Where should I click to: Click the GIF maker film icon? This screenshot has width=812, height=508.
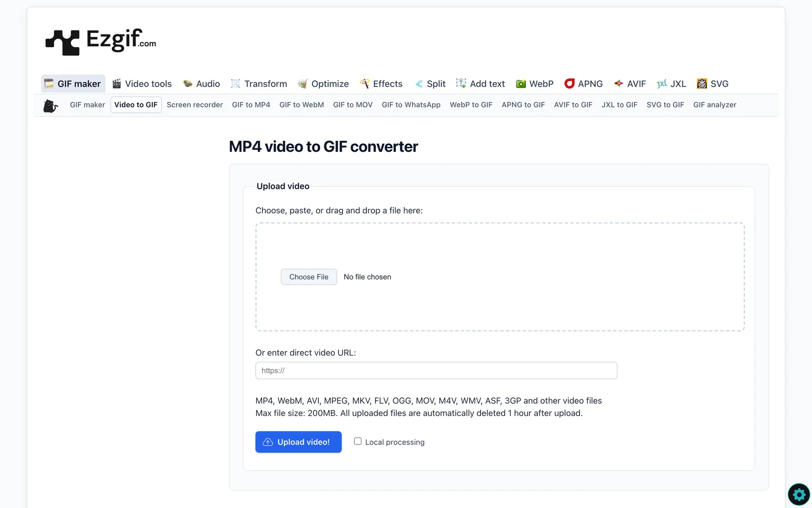coord(49,84)
